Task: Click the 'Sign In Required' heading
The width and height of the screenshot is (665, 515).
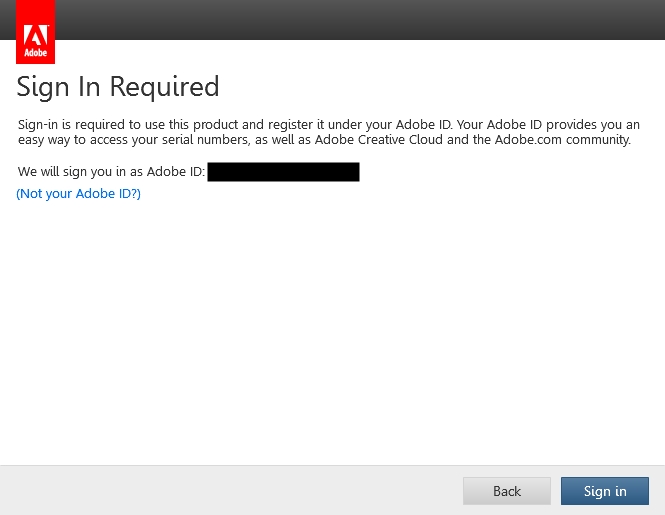Action: point(118,87)
